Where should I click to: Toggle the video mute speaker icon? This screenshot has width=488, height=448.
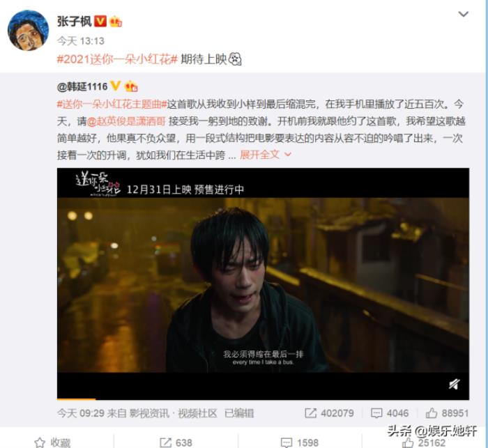coord(455,384)
